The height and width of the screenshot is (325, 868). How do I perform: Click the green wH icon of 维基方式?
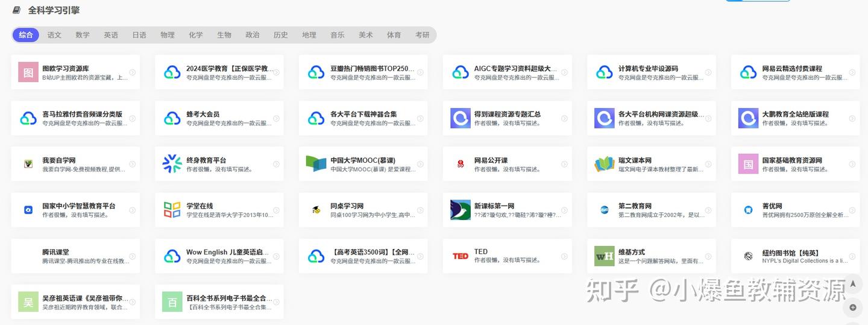point(605,256)
